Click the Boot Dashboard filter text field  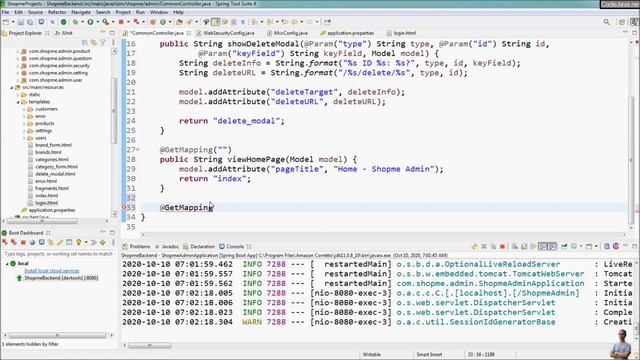pos(58,254)
